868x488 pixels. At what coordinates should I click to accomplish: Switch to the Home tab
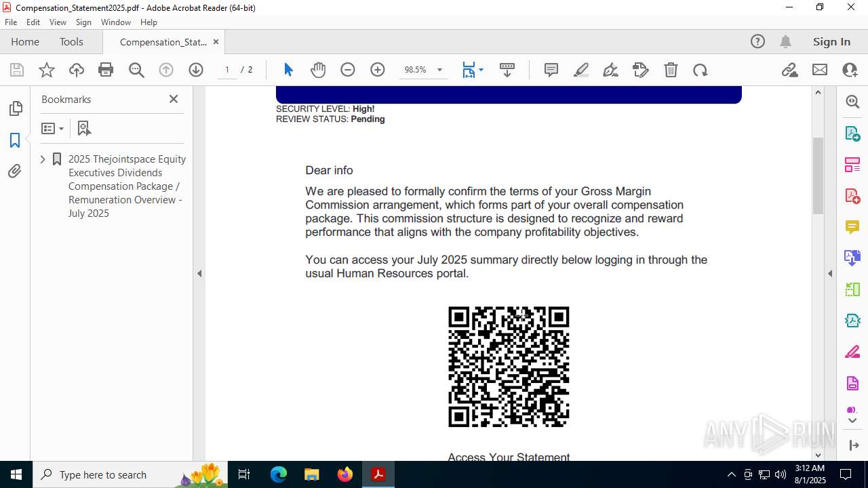pos(25,41)
